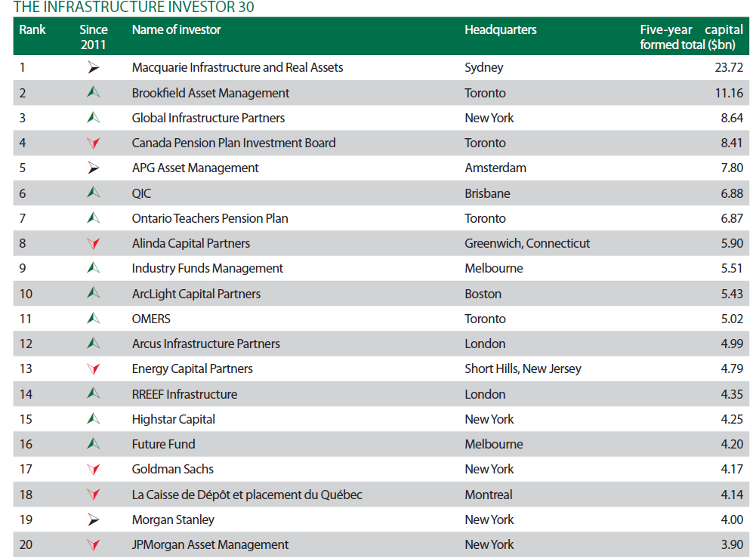Click the 3.90 capital value
Screen dimensions: 756x558
(x=732, y=545)
